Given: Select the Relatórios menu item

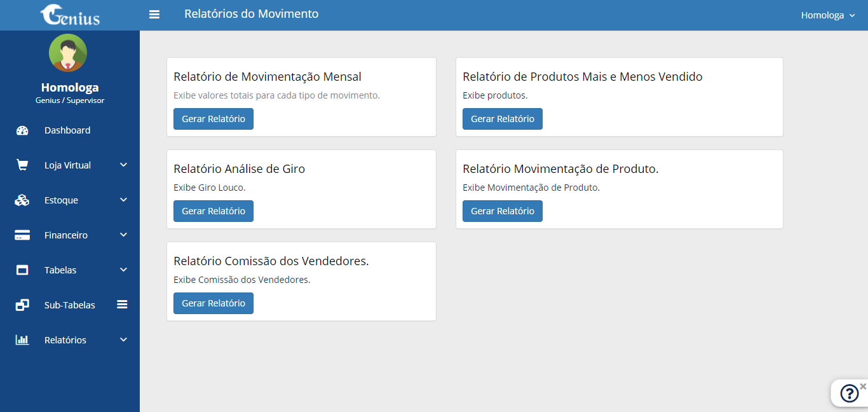Looking at the screenshot, I should tap(65, 340).
